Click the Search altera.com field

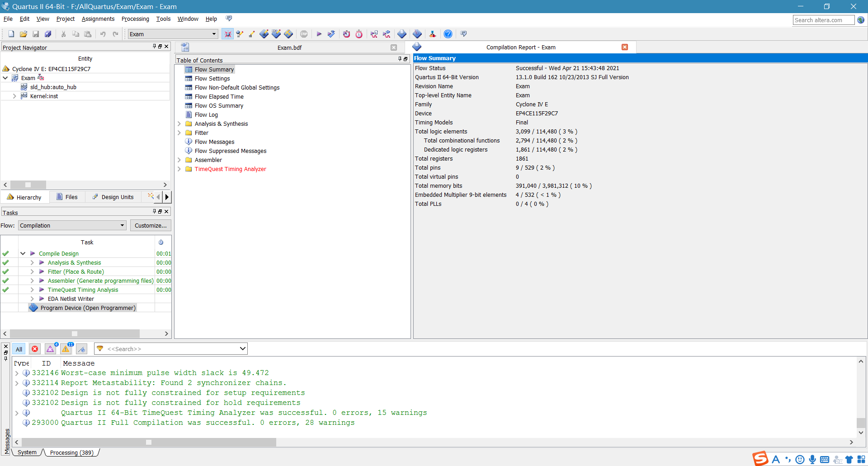pos(824,20)
